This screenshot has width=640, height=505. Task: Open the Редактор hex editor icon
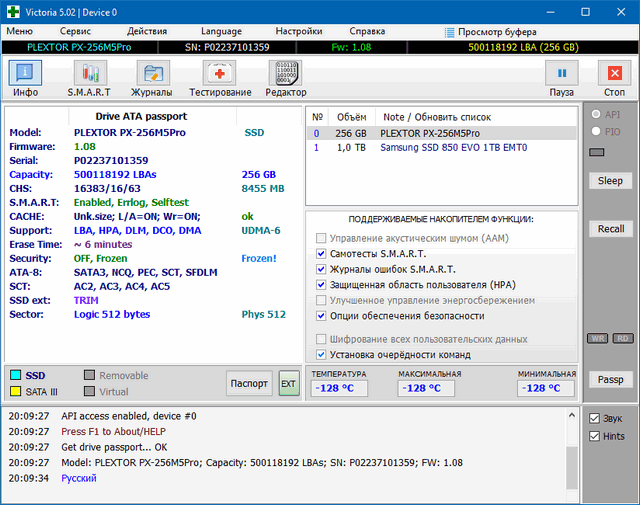tap(286, 78)
